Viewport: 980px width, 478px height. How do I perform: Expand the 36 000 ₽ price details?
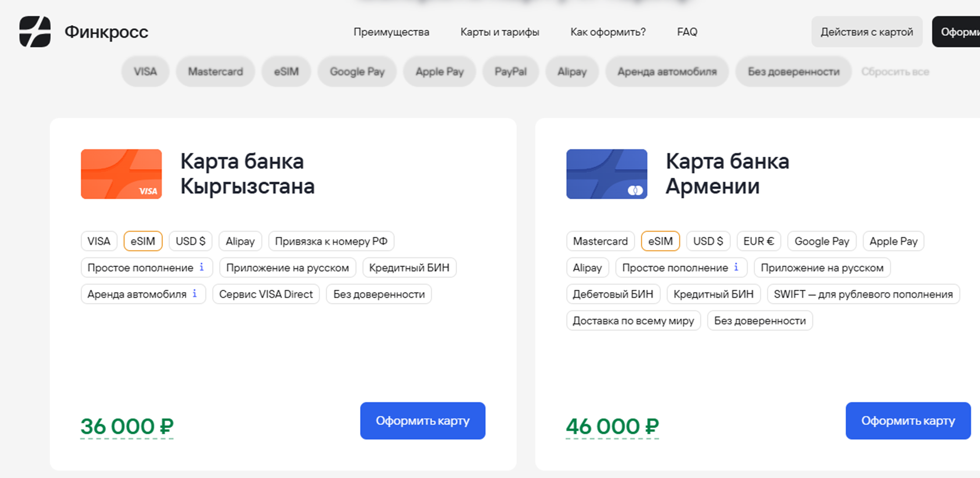click(x=127, y=427)
